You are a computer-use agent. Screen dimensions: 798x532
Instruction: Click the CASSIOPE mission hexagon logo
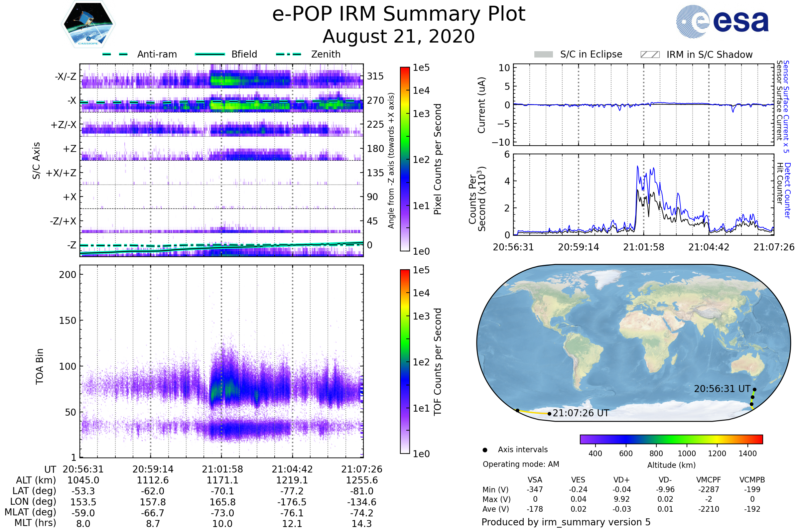[x=88, y=24]
